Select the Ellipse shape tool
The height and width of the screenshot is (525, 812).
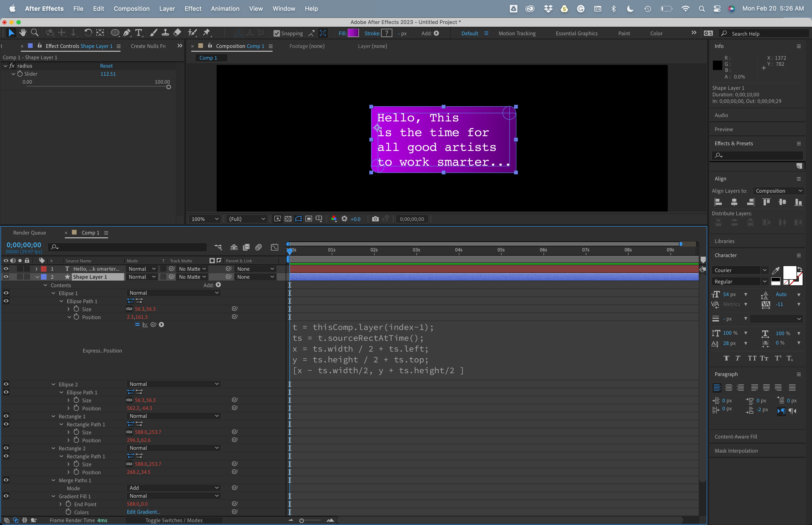(x=115, y=33)
